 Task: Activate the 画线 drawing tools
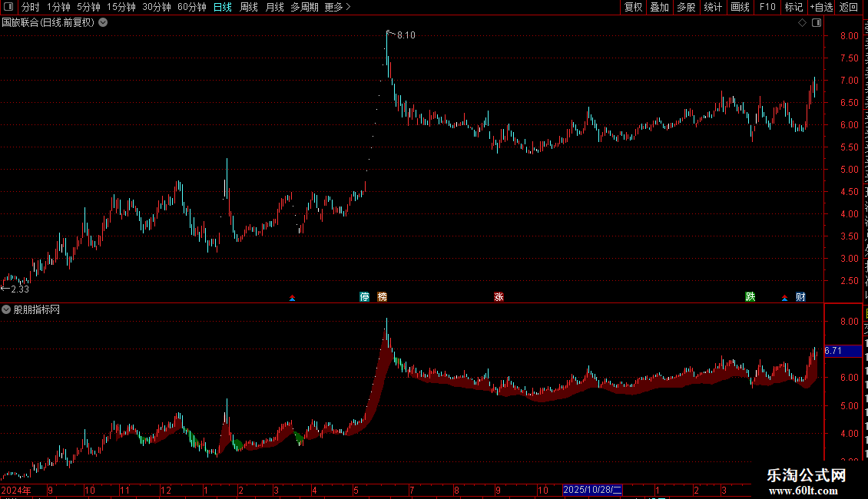[740, 7]
